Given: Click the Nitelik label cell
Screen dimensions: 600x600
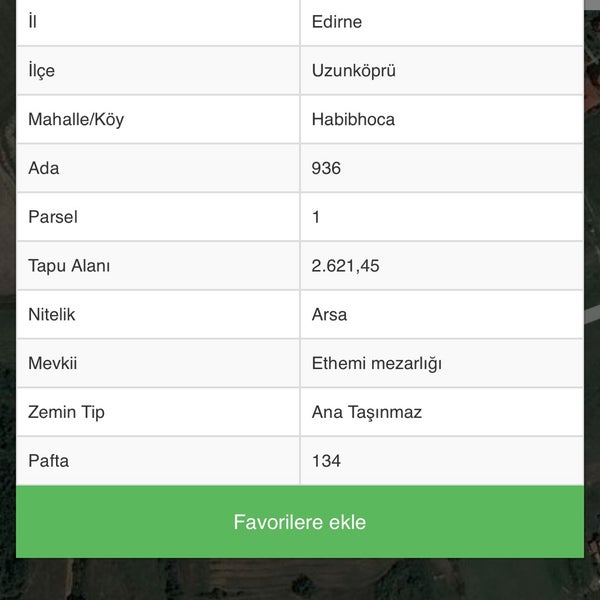Looking at the screenshot, I should pyautogui.click(x=158, y=315).
